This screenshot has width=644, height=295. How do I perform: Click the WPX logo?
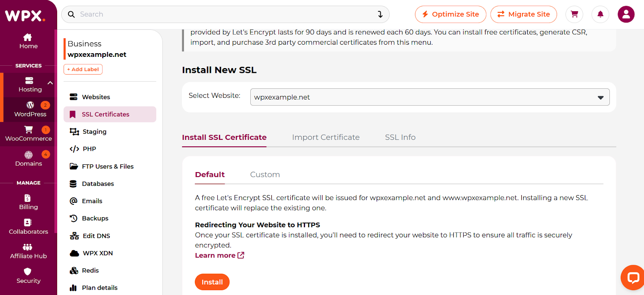click(25, 15)
